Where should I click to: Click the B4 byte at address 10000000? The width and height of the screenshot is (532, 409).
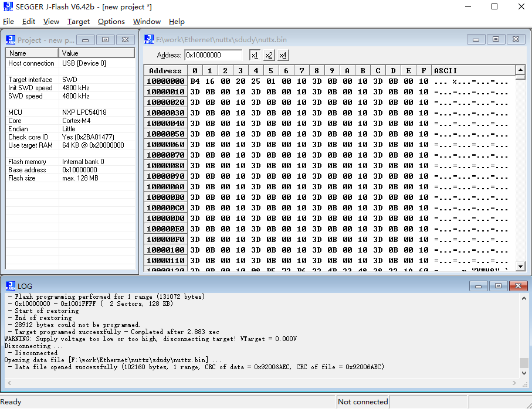pyautogui.click(x=195, y=81)
